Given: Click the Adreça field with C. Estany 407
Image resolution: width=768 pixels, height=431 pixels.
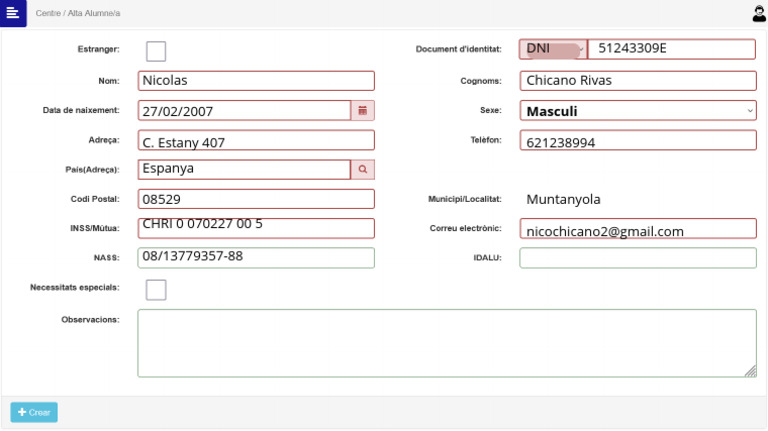Looking at the screenshot, I should click(256, 141).
